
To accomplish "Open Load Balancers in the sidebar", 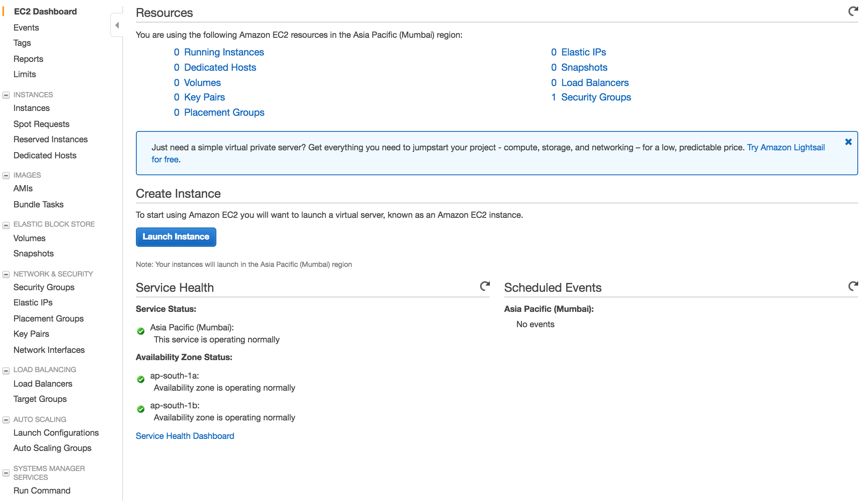I will pyautogui.click(x=43, y=384).
